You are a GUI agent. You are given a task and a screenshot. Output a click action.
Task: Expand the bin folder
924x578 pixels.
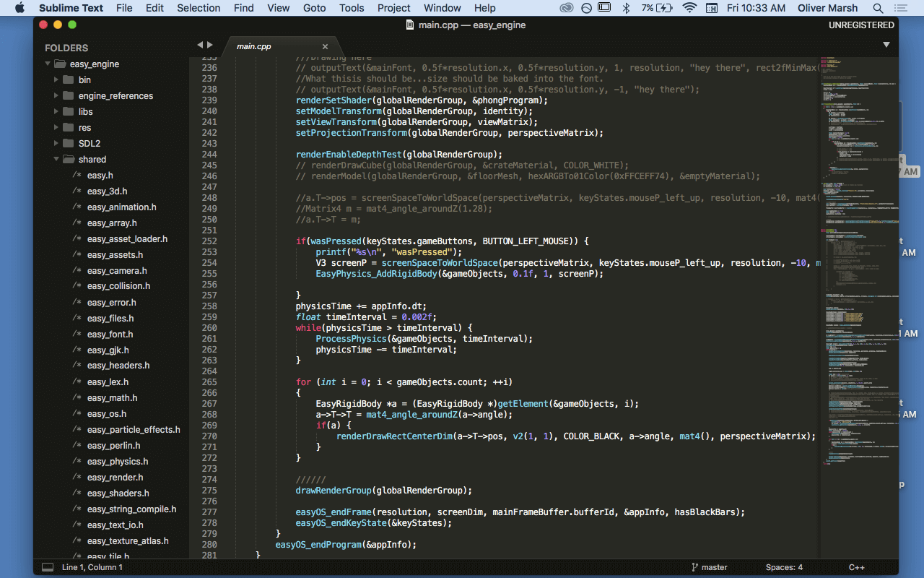click(x=56, y=79)
